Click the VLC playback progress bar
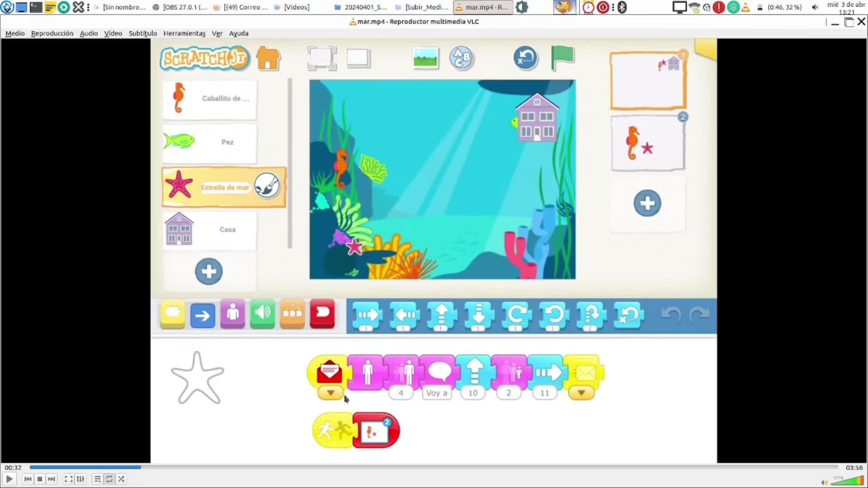This screenshot has height=488, width=868. [434, 467]
